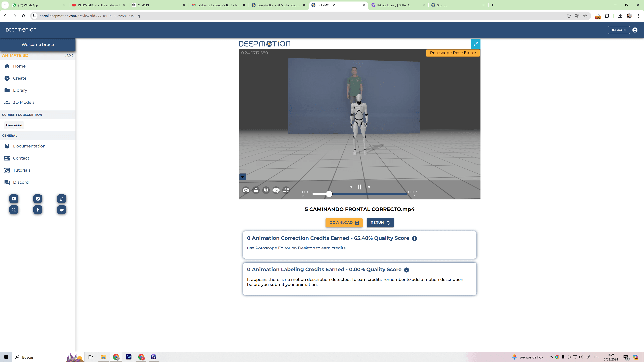Open the tab search dropdown arrow
Viewport: 644px width, 362px height.
5,5
